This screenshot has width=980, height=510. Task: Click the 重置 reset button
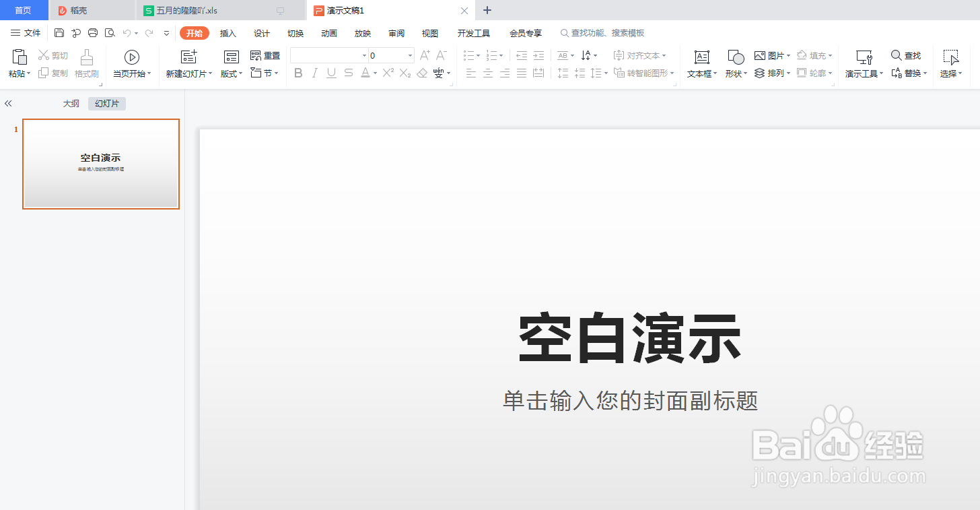point(265,55)
